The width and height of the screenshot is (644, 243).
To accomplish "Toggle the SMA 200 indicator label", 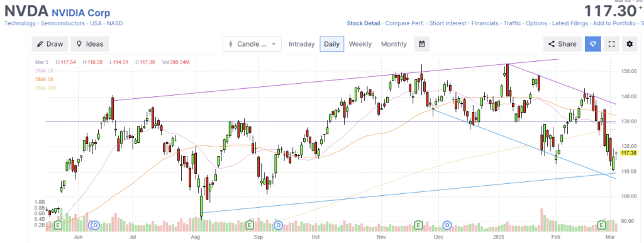I will tap(45, 88).
